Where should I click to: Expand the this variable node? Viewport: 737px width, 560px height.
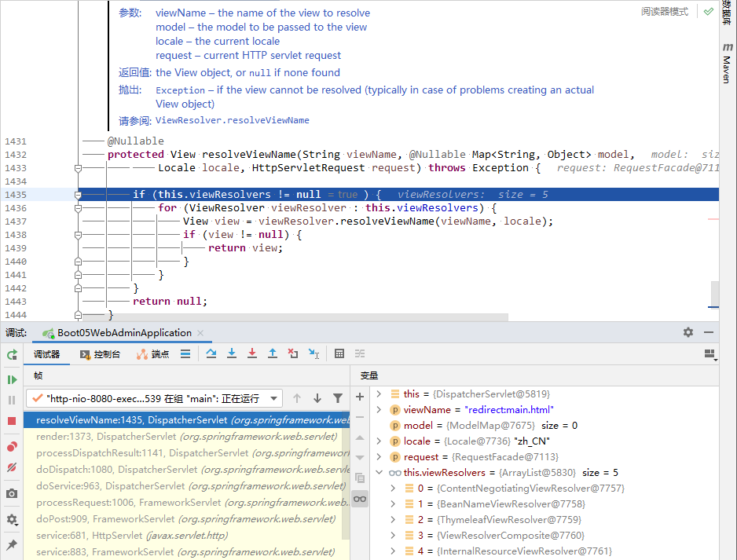click(x=379, y=393)
